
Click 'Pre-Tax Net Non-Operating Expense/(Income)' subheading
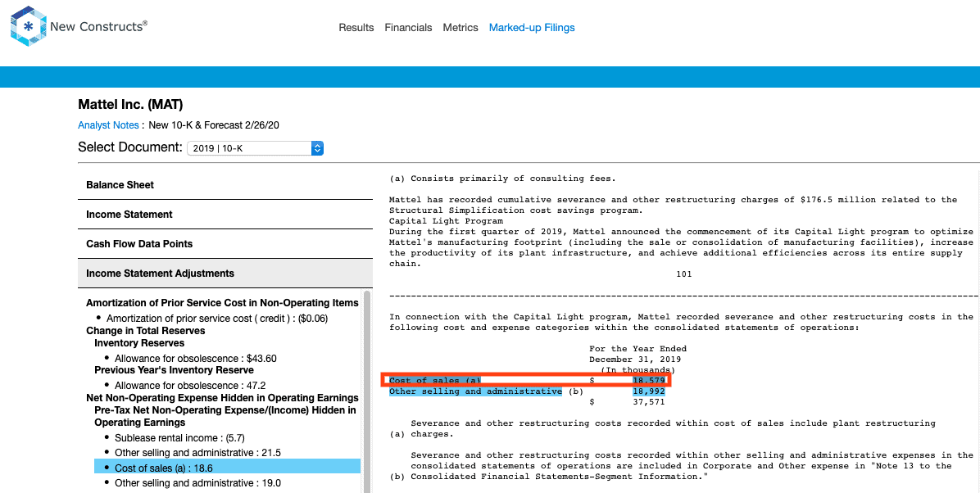(225, 416)
